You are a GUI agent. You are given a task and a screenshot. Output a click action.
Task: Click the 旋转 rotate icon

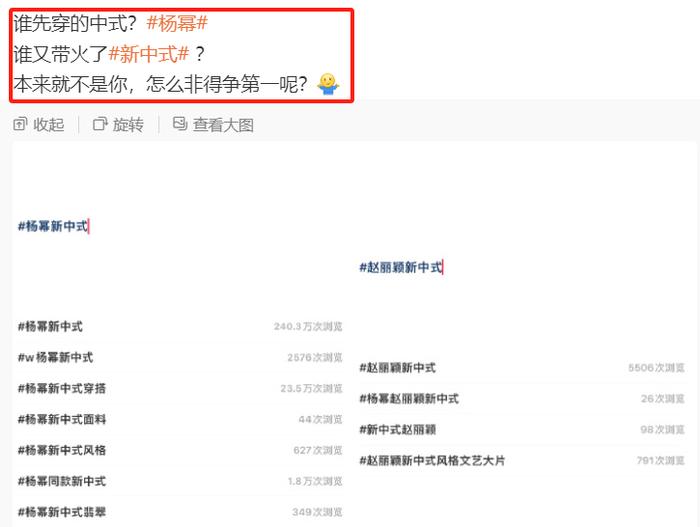click(x=100, y=124)
